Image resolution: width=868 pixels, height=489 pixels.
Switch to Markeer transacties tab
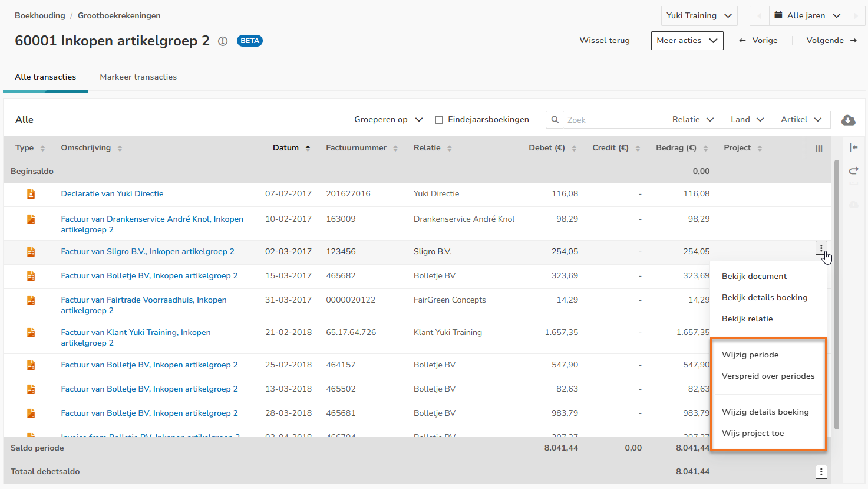138,77
